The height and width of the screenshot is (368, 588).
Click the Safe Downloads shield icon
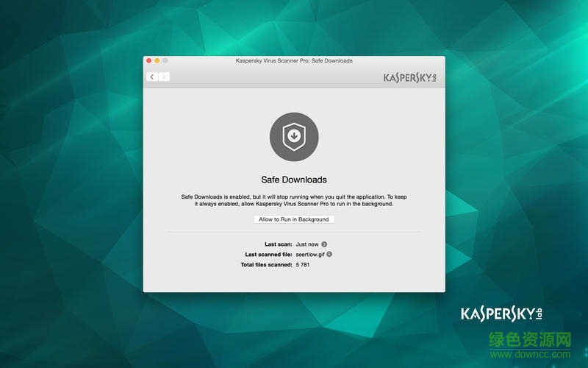(x=294, y=137)
